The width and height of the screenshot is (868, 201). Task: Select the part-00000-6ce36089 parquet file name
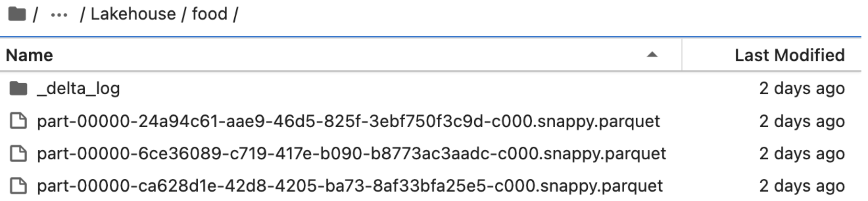coord(351,154)
